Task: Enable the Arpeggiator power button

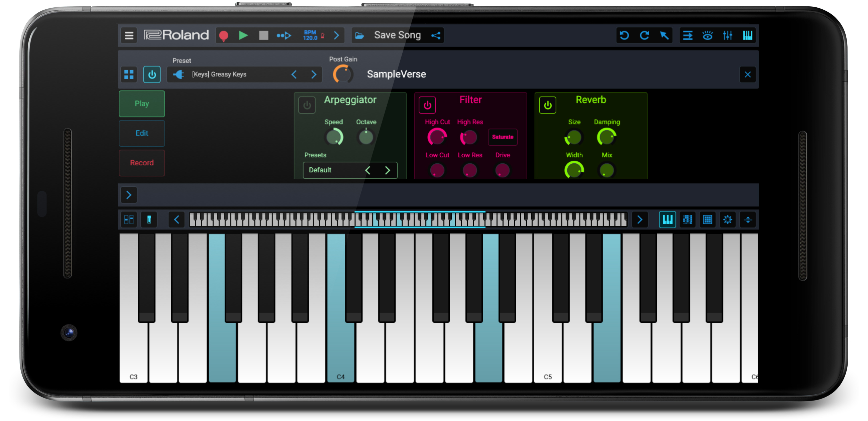Action: click(x=307, y=104)
